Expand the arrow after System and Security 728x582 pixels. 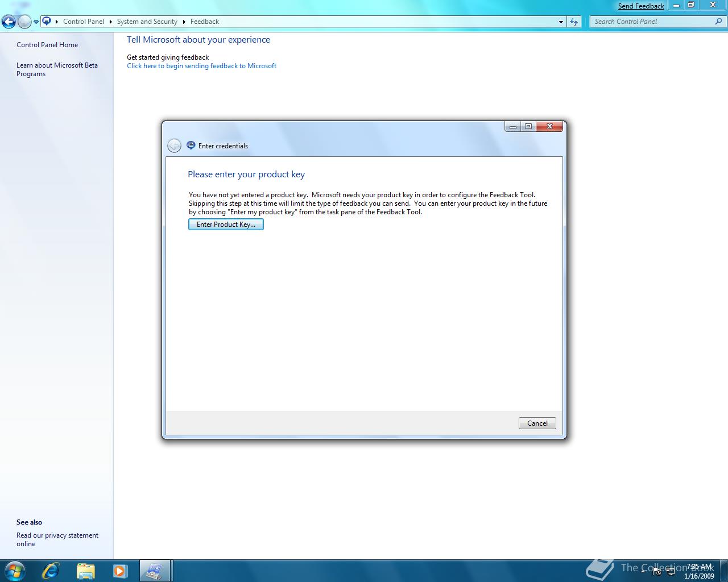point(184,22)
